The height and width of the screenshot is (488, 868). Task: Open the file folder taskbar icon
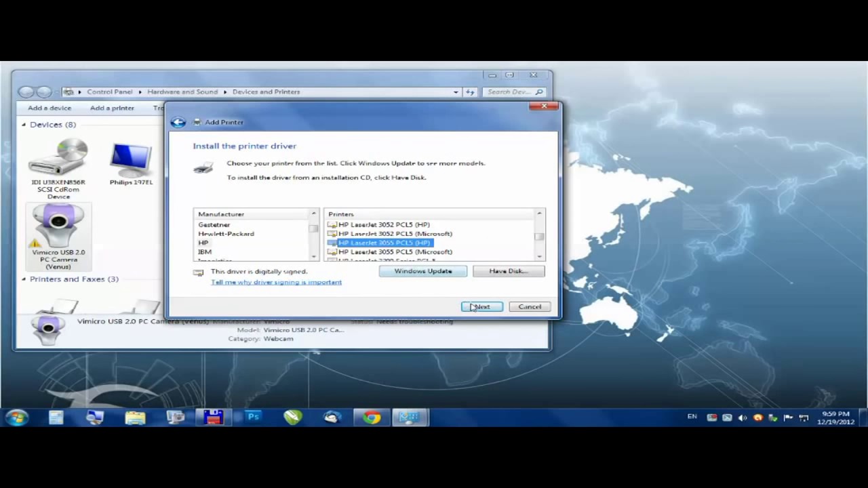(135, 418)
